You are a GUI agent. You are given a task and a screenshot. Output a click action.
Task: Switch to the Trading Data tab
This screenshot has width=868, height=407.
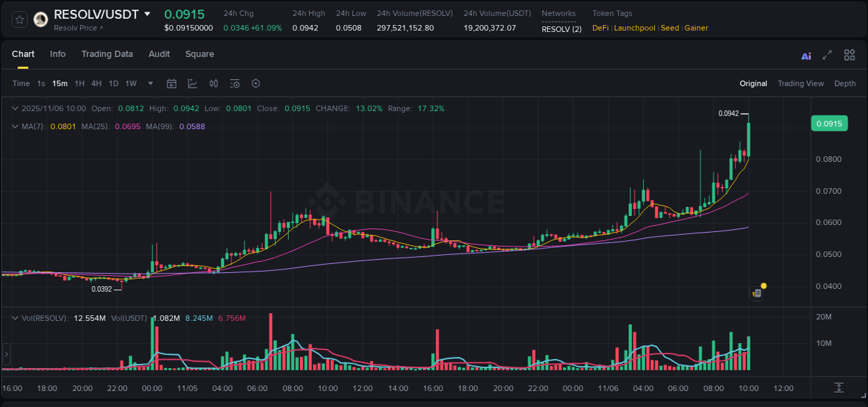[x=107, y=54]
